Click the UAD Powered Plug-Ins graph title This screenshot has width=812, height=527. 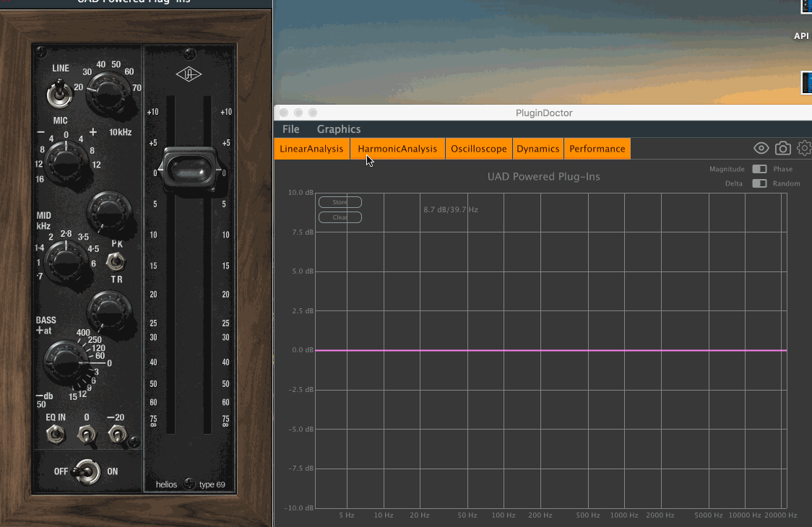coord(543,177)
